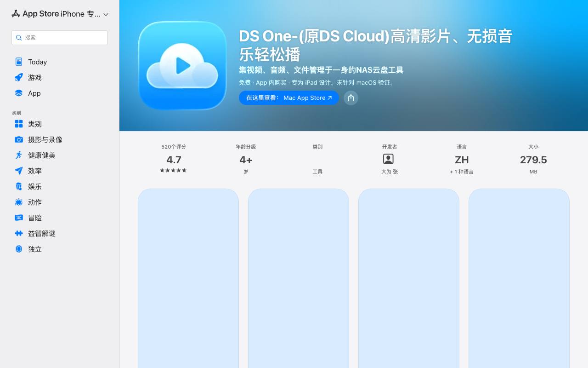
Task: Select the Today sidebar icon
Action: point(19,62)
